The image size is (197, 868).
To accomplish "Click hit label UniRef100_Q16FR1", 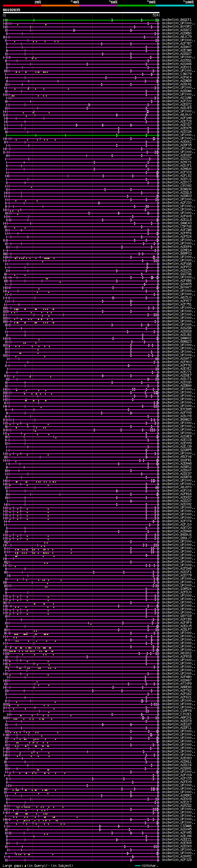I will (176, 460).
